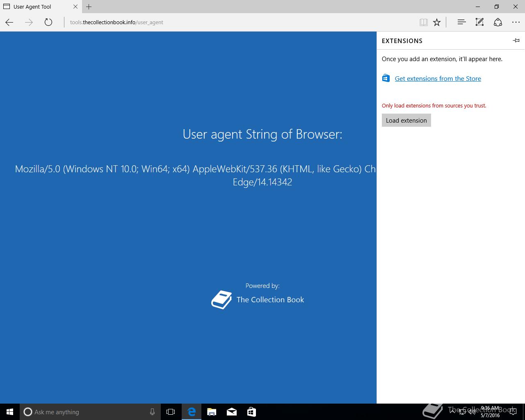Click the trust warning text in red
The height and width of the screenshot is (420, 525).
pyautogui.click(x=434, y=105)
